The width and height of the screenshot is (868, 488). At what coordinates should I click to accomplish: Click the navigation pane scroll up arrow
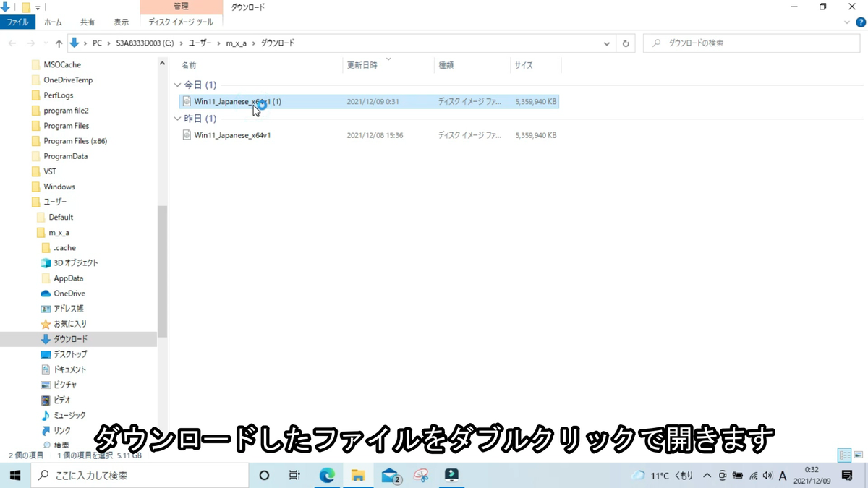162,64
